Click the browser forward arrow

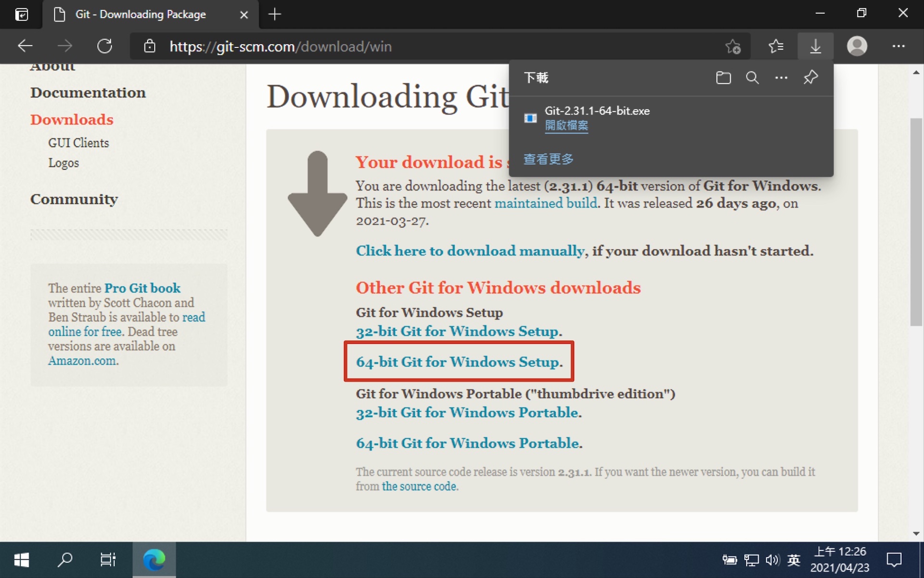pyautogui.click(x=65, y=46)
